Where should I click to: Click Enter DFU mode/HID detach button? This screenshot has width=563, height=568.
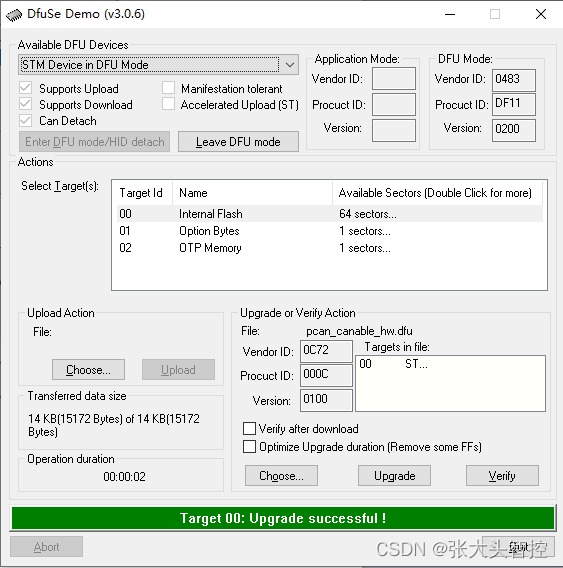95,142
